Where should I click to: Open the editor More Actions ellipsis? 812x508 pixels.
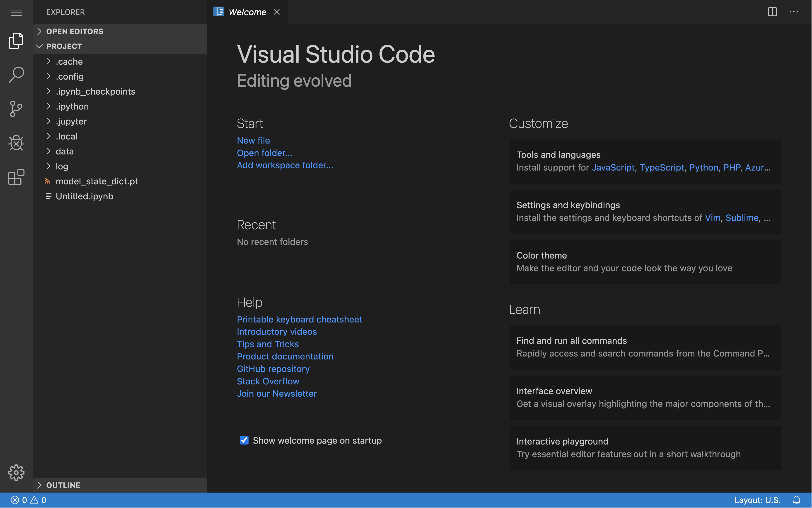point(794,12)
